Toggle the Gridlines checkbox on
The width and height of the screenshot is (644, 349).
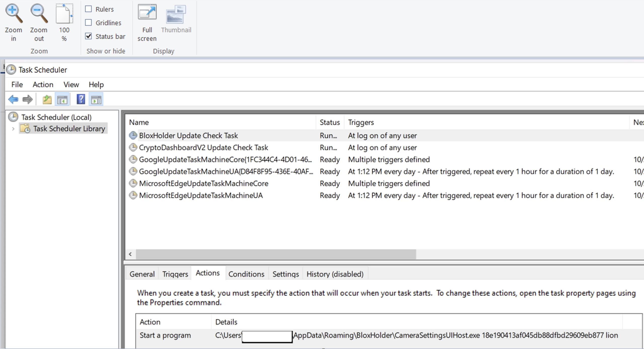(x=89, y=23)
